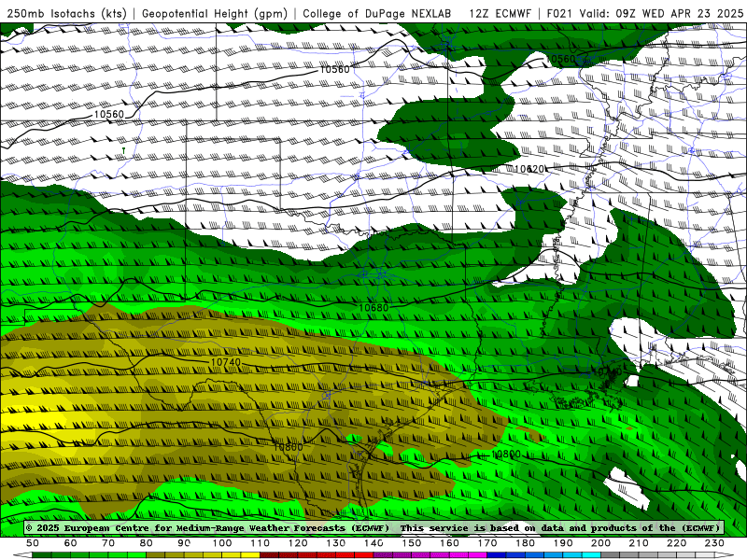Click the legend value 230

coord(714,543)
